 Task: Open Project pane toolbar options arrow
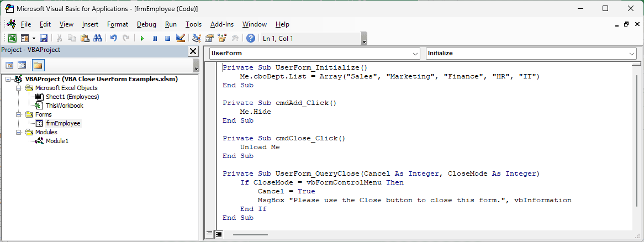[196, 66]
